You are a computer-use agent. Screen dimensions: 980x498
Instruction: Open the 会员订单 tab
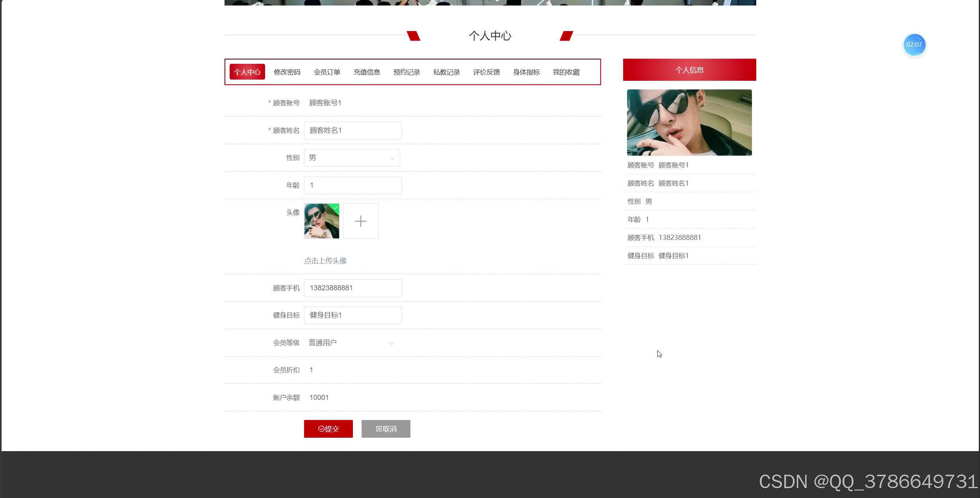point(327,72)
